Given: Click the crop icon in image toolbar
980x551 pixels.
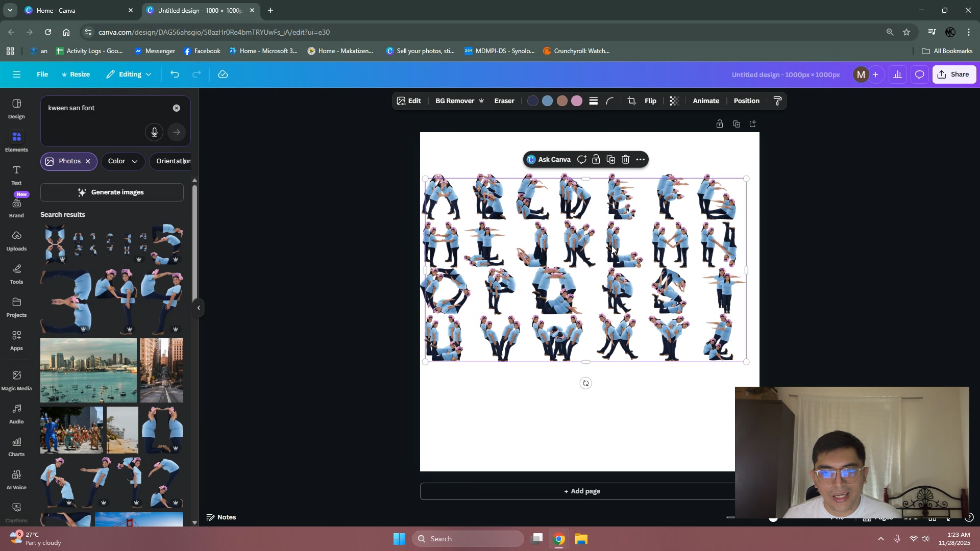Looking at the screenshot, I should (x=631, y=101).
